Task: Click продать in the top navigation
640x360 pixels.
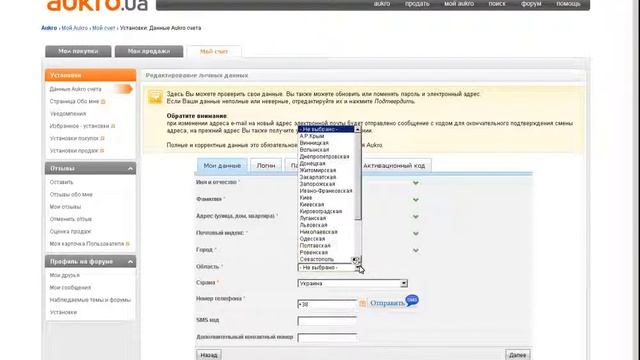Action: click(417, 4)
